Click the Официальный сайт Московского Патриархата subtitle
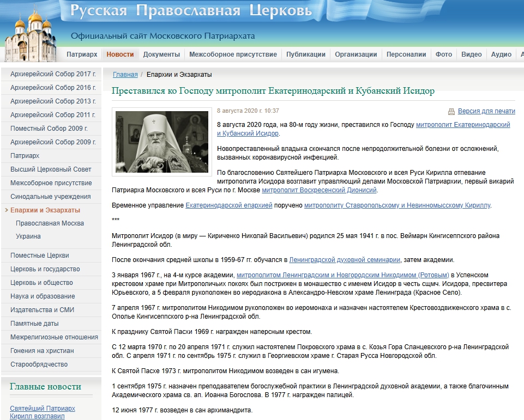The height and width of the screenshot is (420, 524). coord(162,36)
